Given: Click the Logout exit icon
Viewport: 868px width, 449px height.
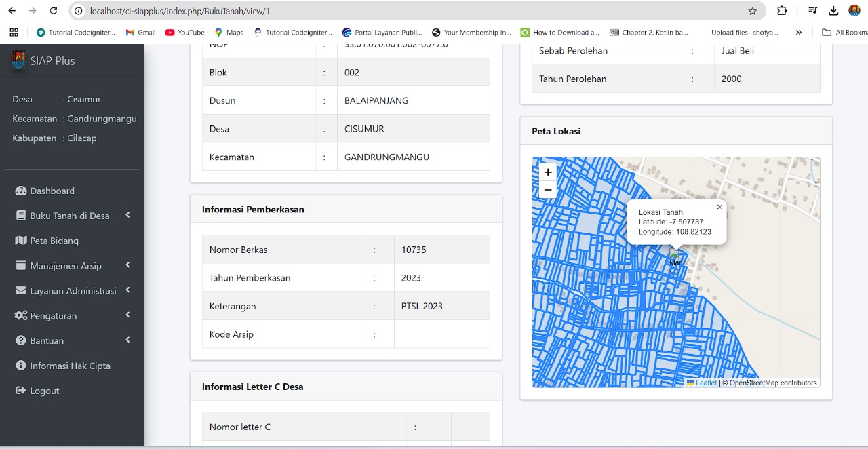Looking at the screenshot, I should tap(20, 391).
